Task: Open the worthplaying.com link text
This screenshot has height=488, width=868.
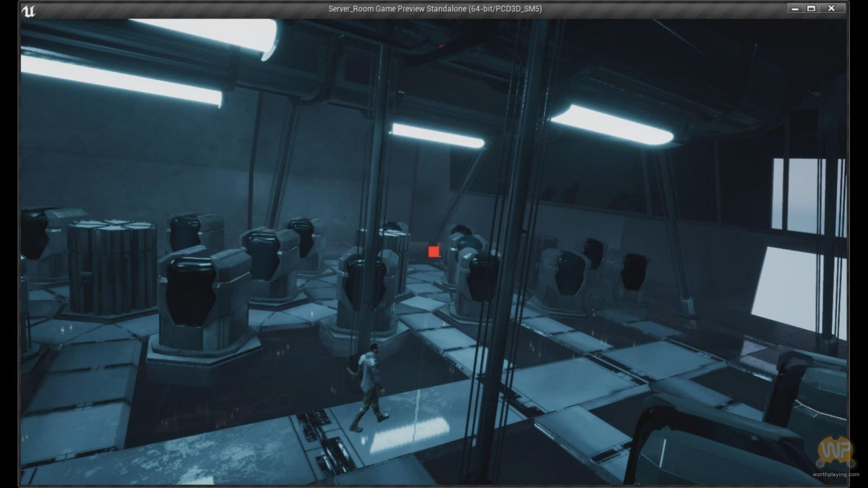Action: (835, 474)
